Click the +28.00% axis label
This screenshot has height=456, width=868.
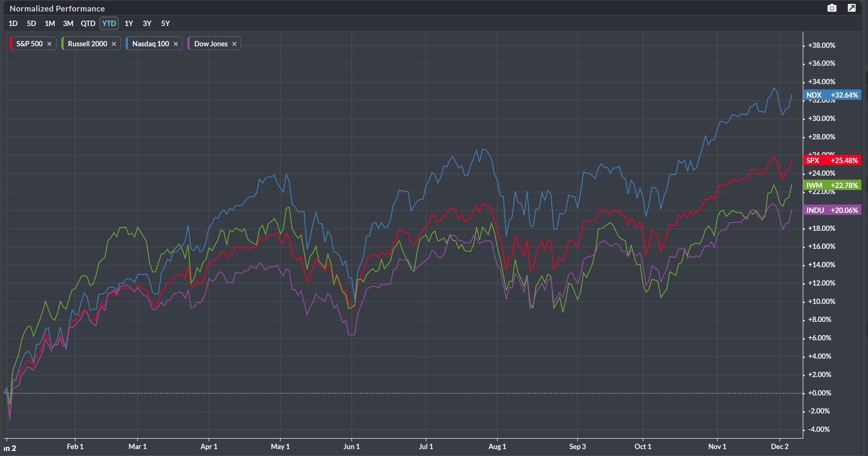(x=822, y=137)
